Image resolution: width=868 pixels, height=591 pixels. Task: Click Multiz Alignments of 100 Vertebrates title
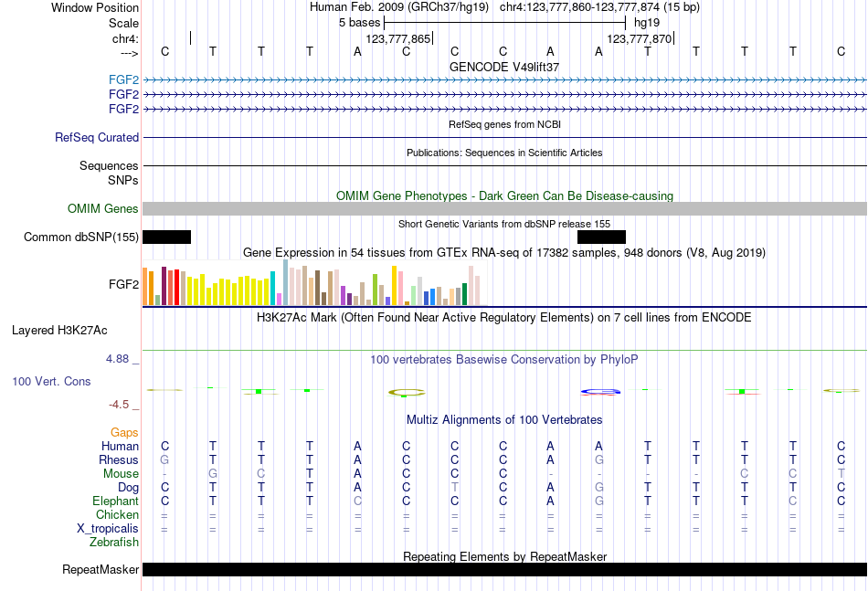(x=504, y=420)
